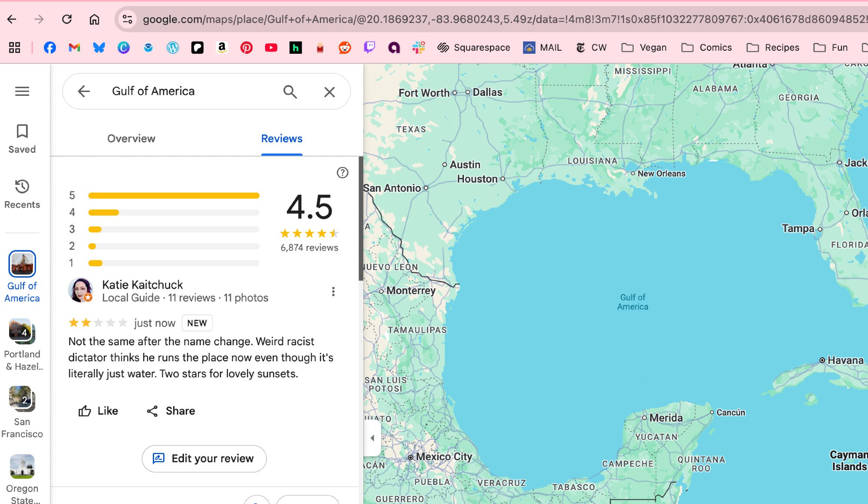The width and height of the screenshot is (868, 504).
Task: Open the NOAA bookmark
Action: tap(148, 48)
